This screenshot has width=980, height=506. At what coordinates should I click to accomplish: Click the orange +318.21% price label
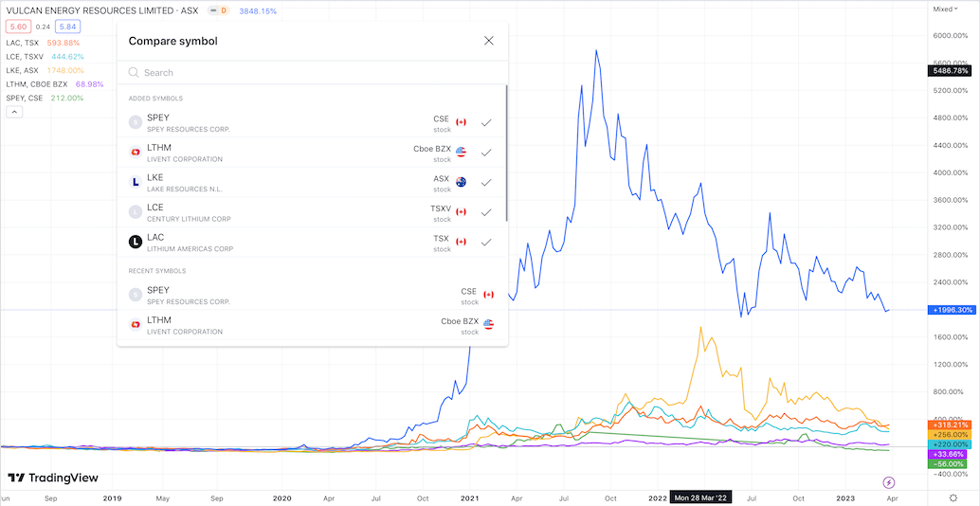point(948,425)
